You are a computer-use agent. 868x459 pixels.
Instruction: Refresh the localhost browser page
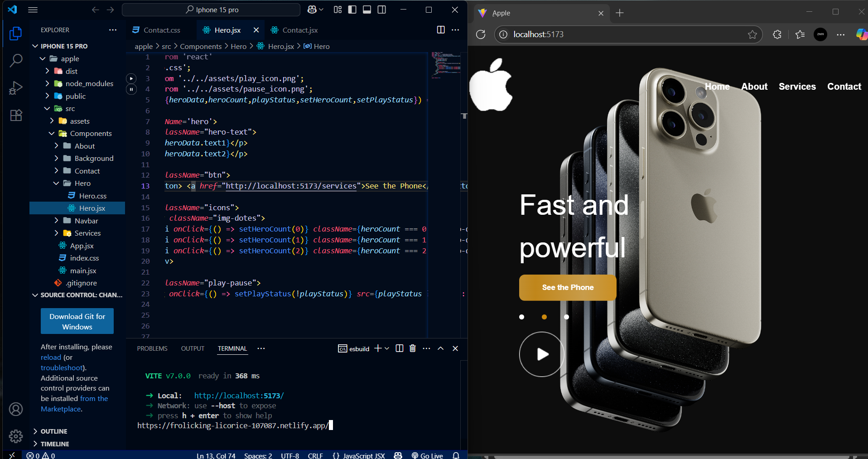click(481, 34)
